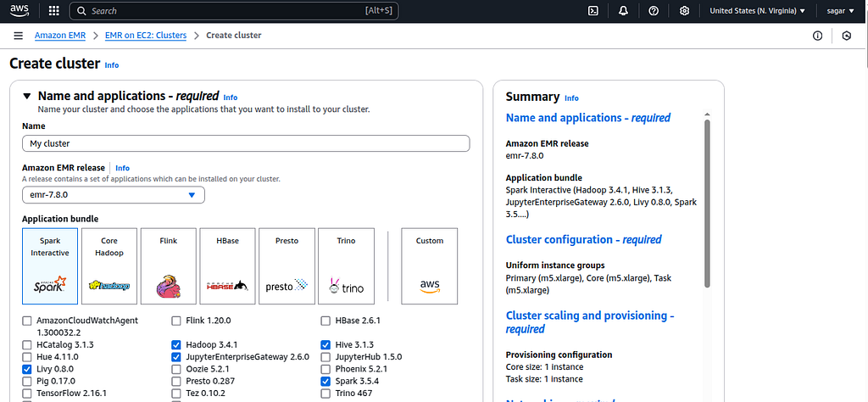The width and height of the screenshot is (868, 402).
Task: Open the United States (N. Virginia) region selector
Action: click(x=757, y=10)
